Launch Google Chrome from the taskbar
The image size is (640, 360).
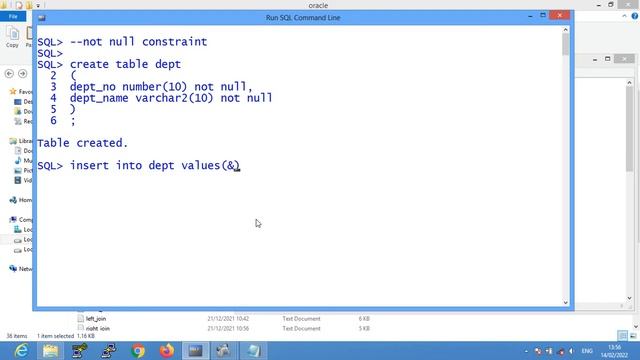point(138,351)
